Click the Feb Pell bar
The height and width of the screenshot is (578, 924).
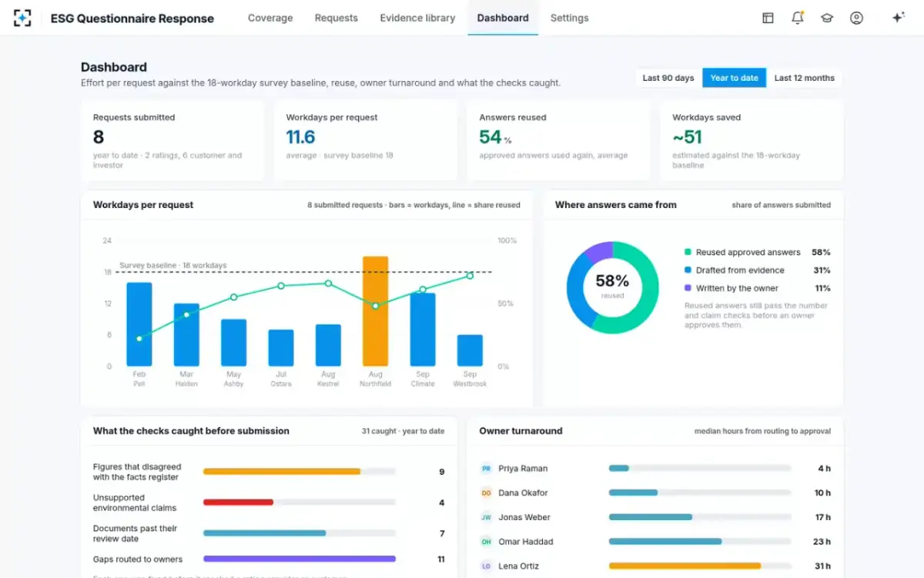coord(139,324)
